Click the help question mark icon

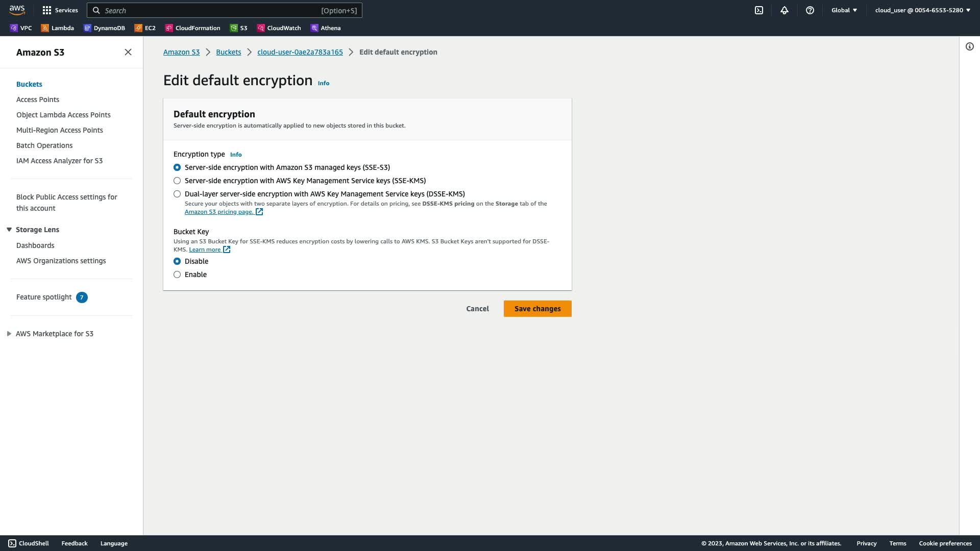(810, 10)
